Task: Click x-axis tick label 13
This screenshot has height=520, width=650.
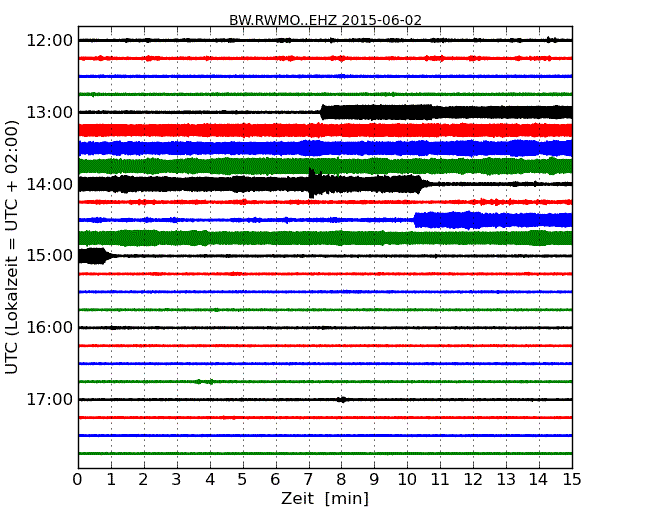Action: 506,480
